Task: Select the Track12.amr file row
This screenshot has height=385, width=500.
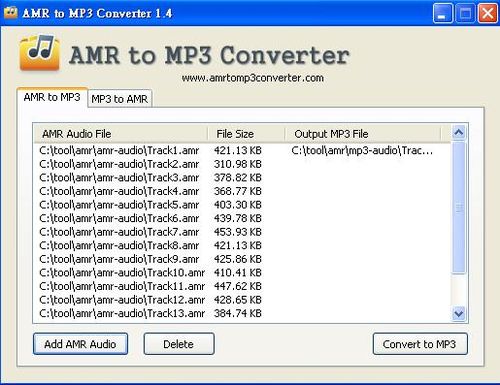Action: coord(242,300)
